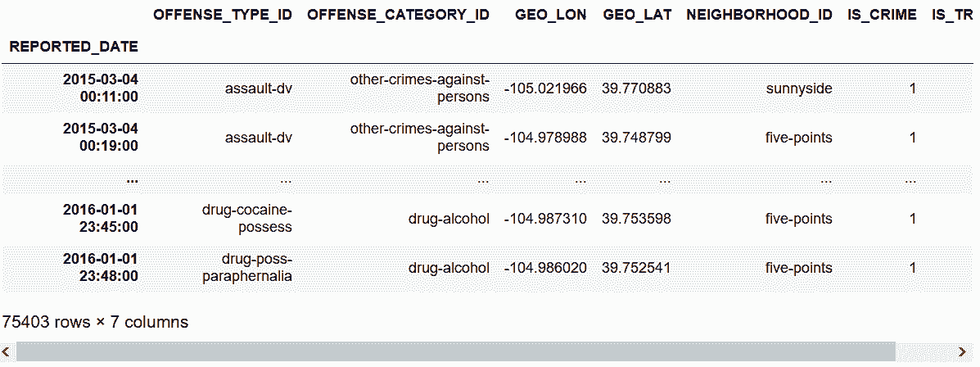Select the NEIGHBORHOOD_ID column header
Image resolution: width=980 pixels, height=367 pixels.
click(759, 16)
